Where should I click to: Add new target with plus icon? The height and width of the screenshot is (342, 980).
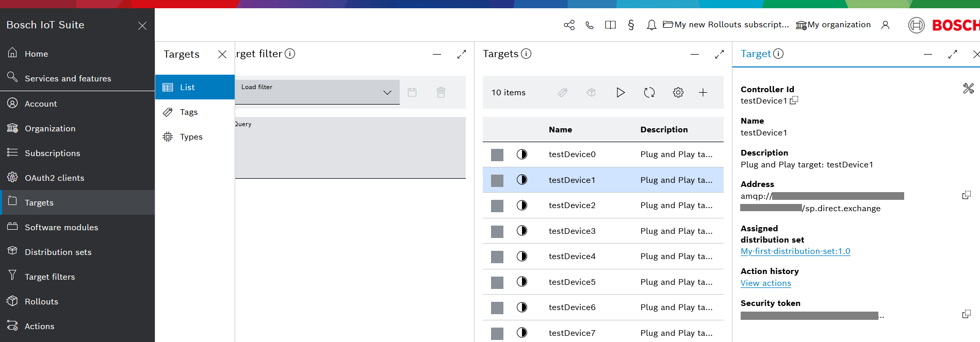[703, 93]
